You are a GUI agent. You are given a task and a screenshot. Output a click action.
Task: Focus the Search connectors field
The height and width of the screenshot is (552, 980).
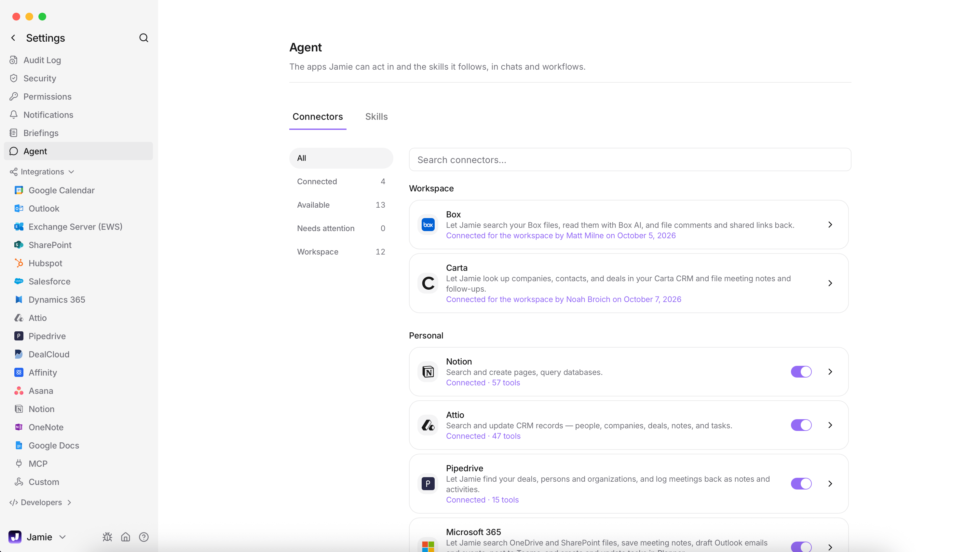(630, 159)
